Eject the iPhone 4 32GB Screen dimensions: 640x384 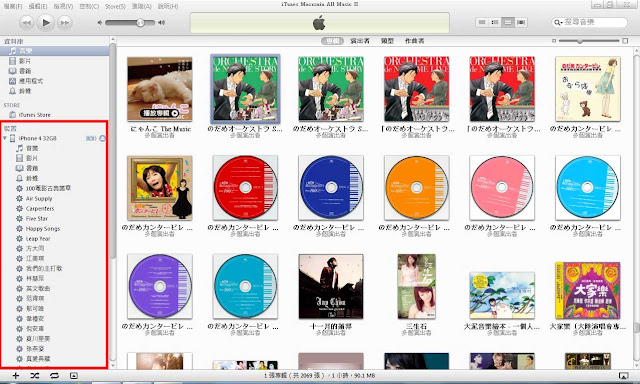[x=102, y=138]
